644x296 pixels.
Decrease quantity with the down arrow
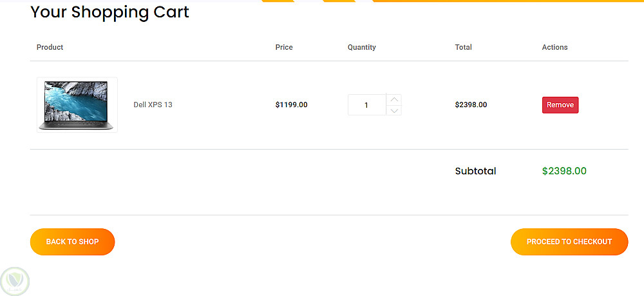point(394,110)
